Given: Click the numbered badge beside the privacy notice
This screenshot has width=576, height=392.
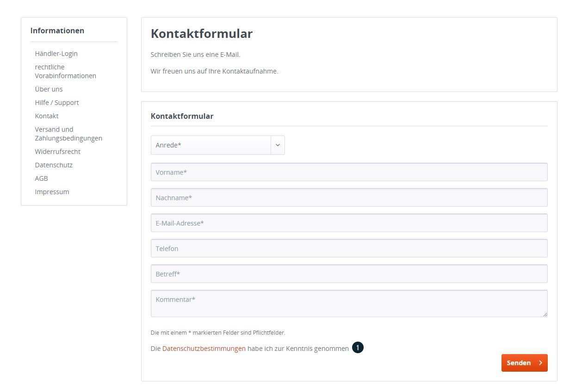Looking at the screenshot, I should (x=358, y=348).
